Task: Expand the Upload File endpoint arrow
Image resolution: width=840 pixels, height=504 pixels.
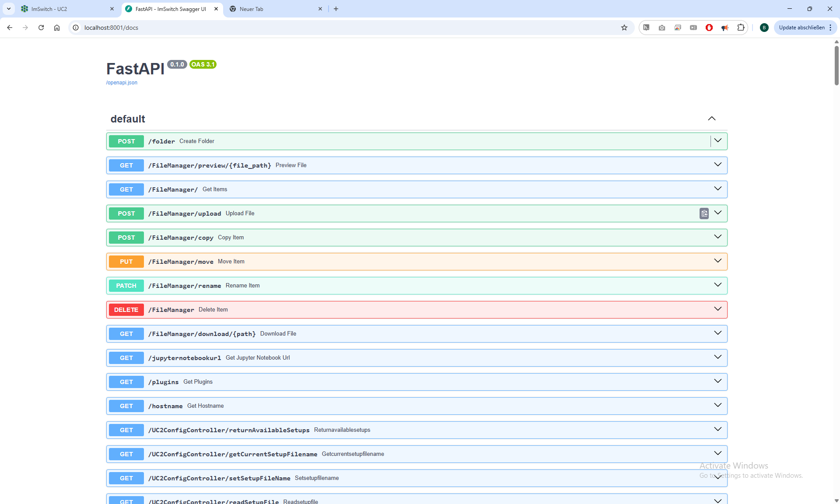Action: pos(718,213)
